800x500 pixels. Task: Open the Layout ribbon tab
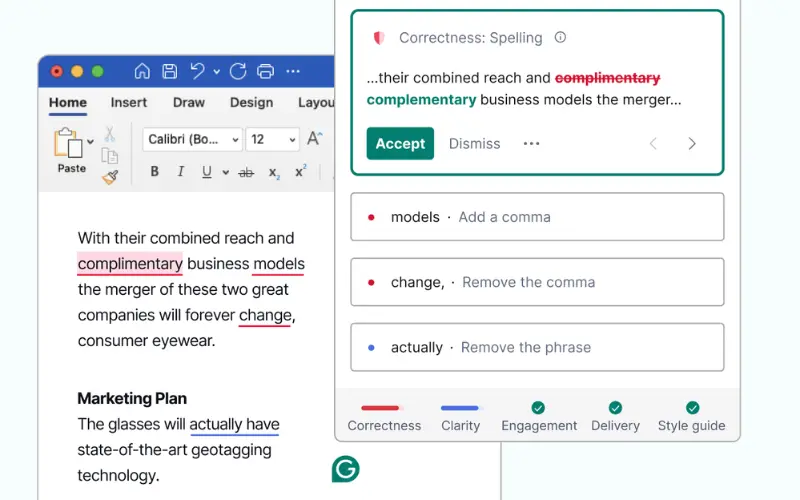pos(316,103)
